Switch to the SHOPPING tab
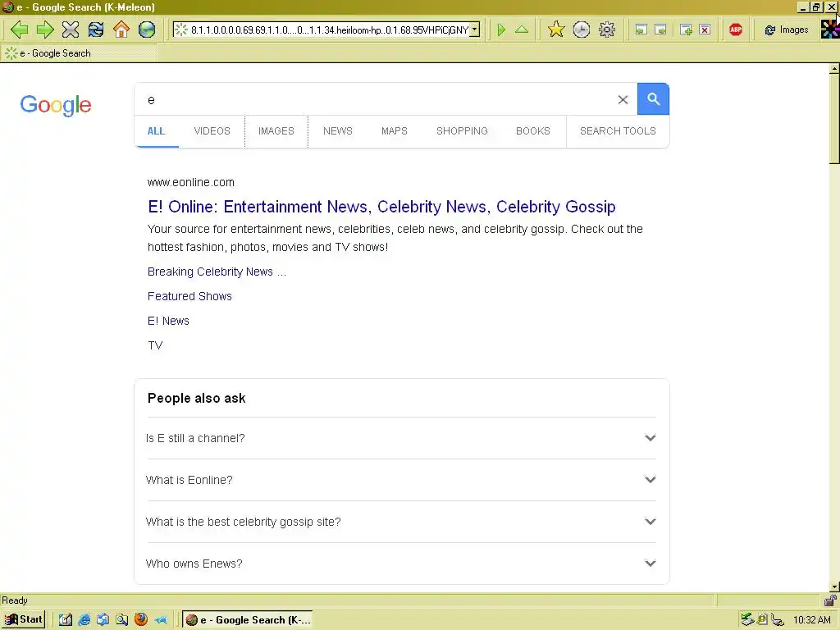Viewport: 840px width, 630px height. tap(462, 131)
